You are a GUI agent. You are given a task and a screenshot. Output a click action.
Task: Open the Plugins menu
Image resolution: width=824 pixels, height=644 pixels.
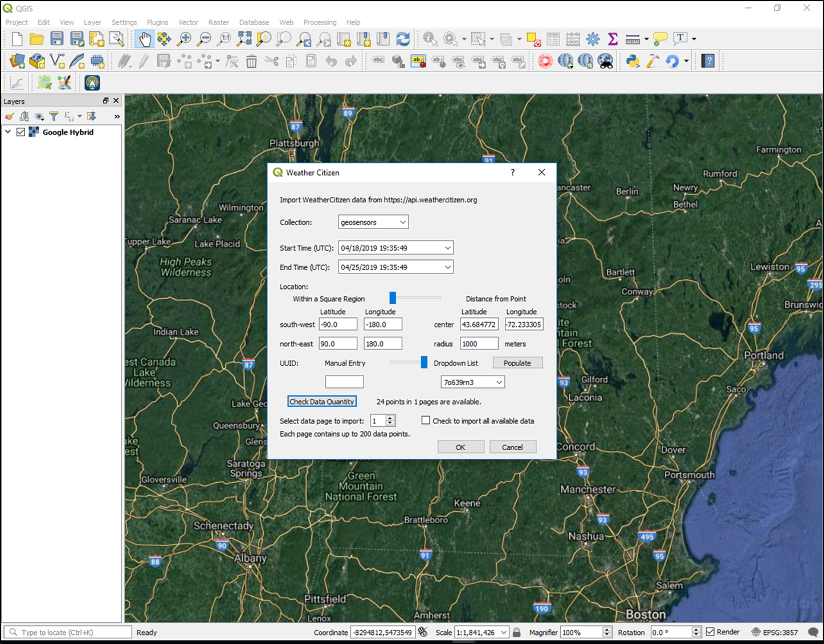tap(157, 22)
